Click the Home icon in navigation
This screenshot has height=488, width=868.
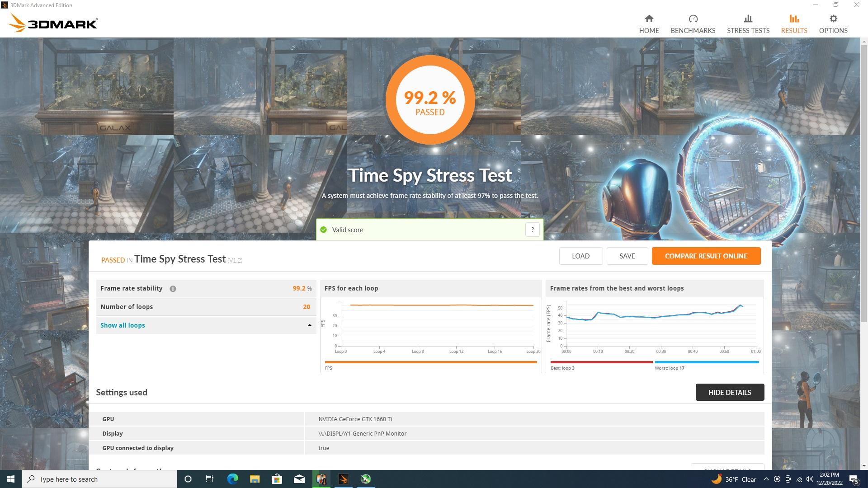(649, 19)
